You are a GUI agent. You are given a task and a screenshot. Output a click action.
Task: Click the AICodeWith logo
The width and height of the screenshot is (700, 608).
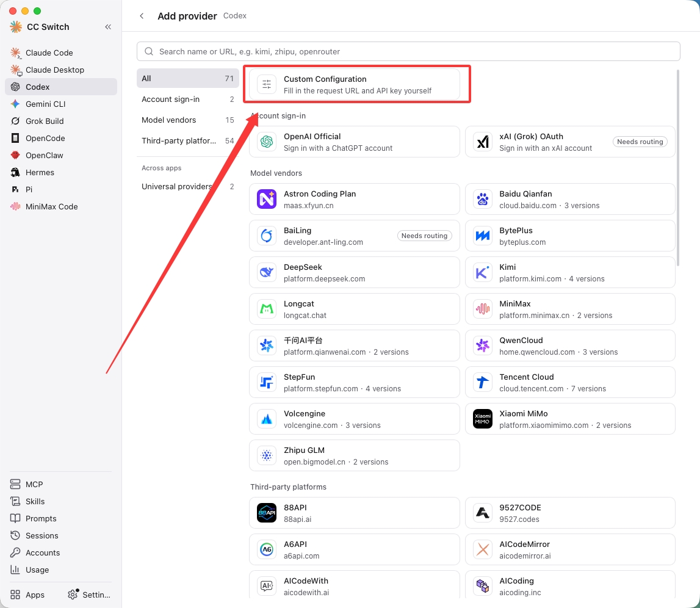point(267,586)
